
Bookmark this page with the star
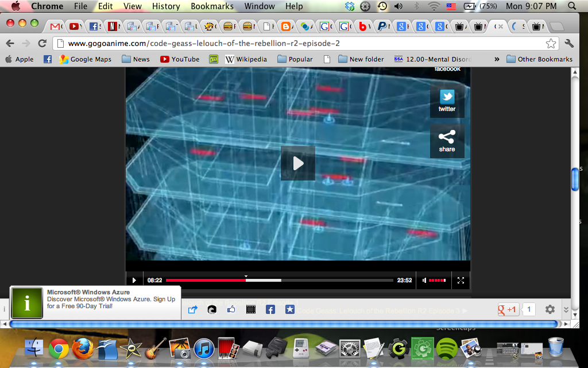pos(551,43)
